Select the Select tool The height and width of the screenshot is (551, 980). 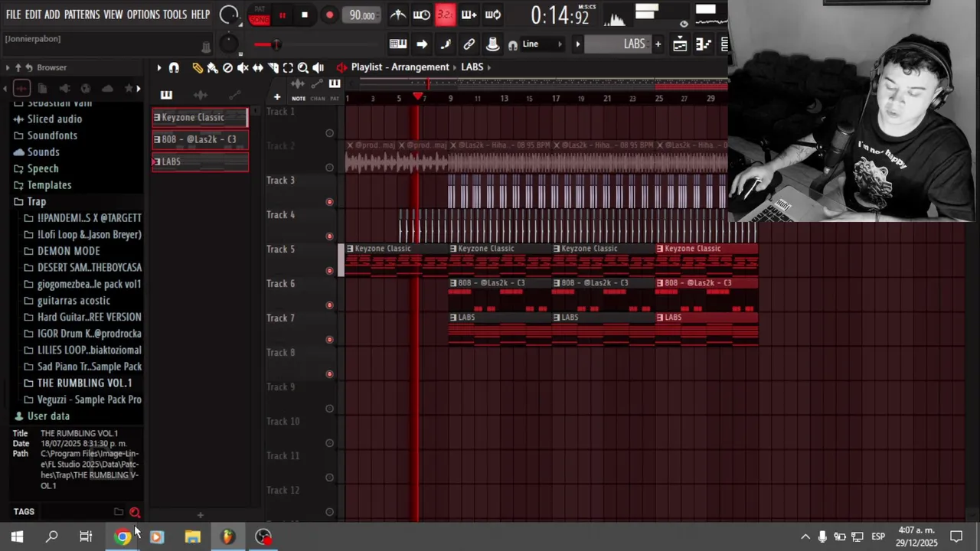click(x=288, y=68)
